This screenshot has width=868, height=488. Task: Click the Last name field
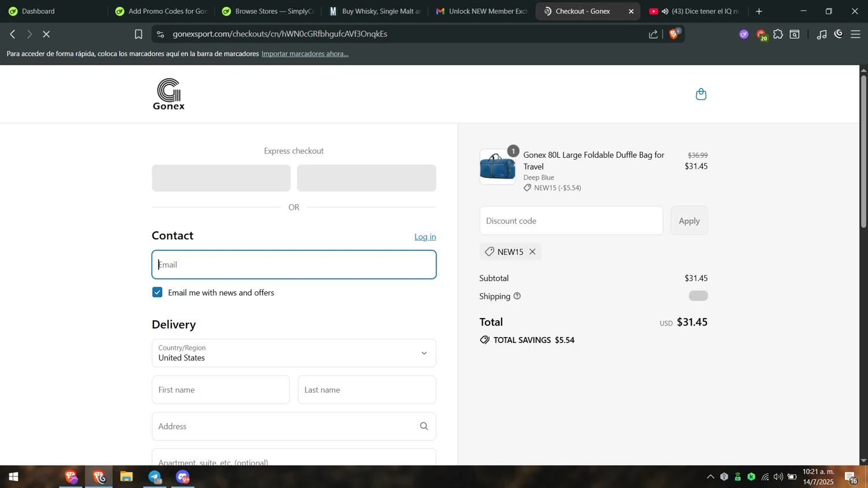click(x=367, y=390)
